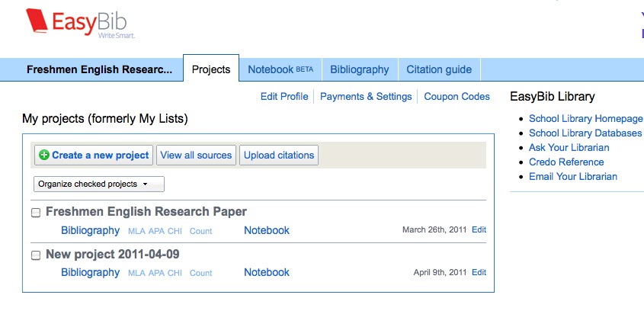This screenshot has height=311, width=644.
Task: Click the green plus Create project icon
Action: [x=43, y=155]
